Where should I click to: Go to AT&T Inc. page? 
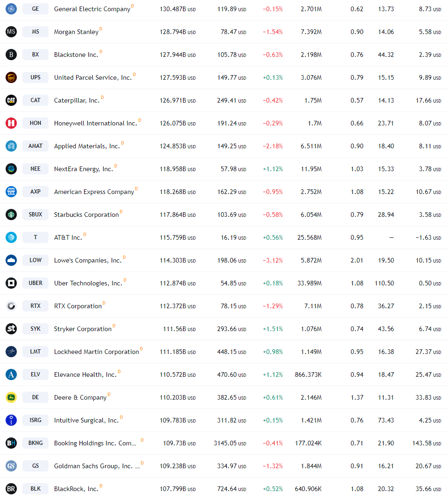coord(68,238)
